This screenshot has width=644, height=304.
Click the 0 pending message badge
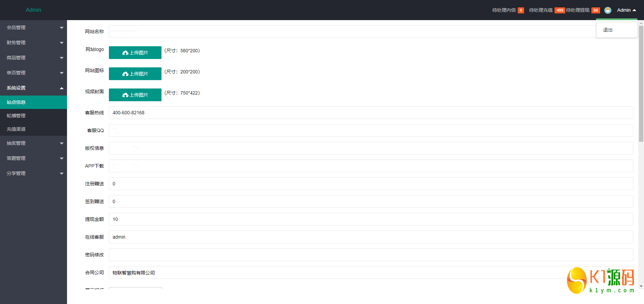coord(521,10)
